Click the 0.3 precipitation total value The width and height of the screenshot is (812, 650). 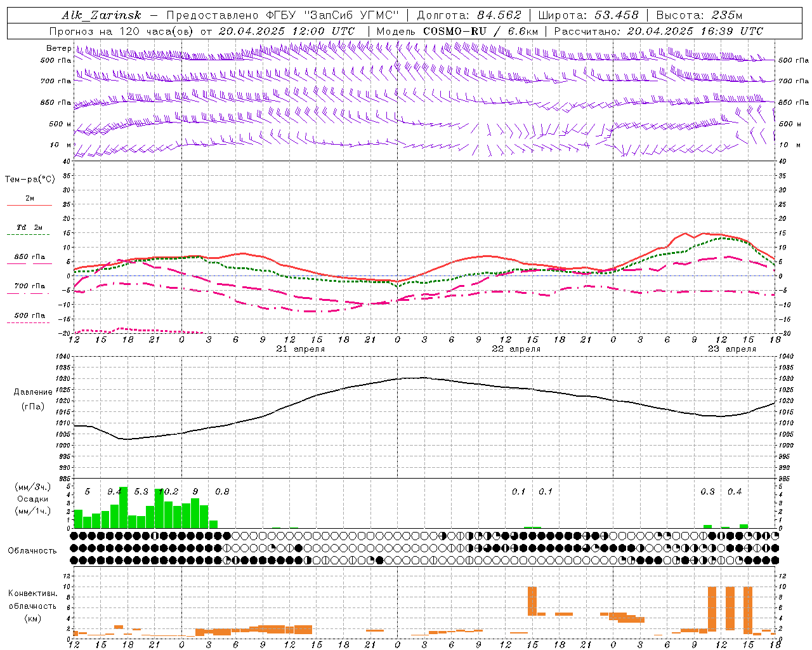(707, 491)
